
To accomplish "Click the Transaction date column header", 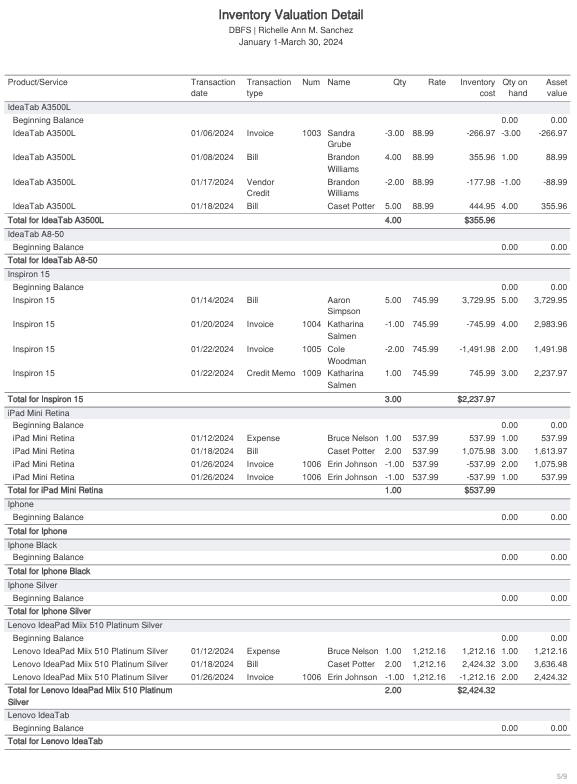I will (x=213, y=88).
